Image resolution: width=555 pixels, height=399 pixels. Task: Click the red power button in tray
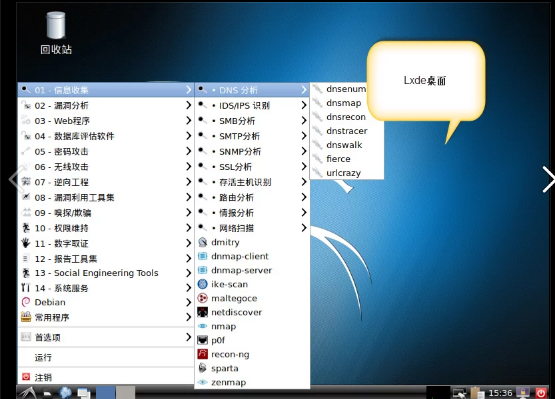tap(541, 393)
